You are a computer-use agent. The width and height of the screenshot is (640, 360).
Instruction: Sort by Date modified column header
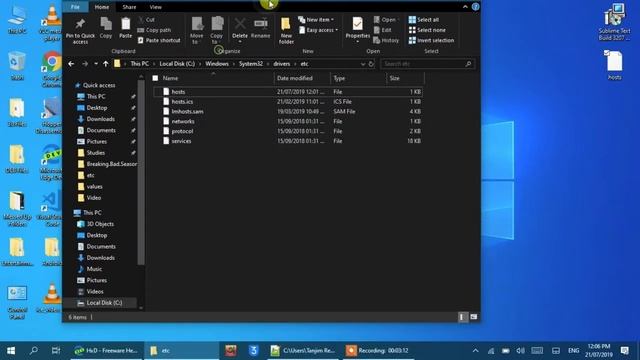click(302, 78)
